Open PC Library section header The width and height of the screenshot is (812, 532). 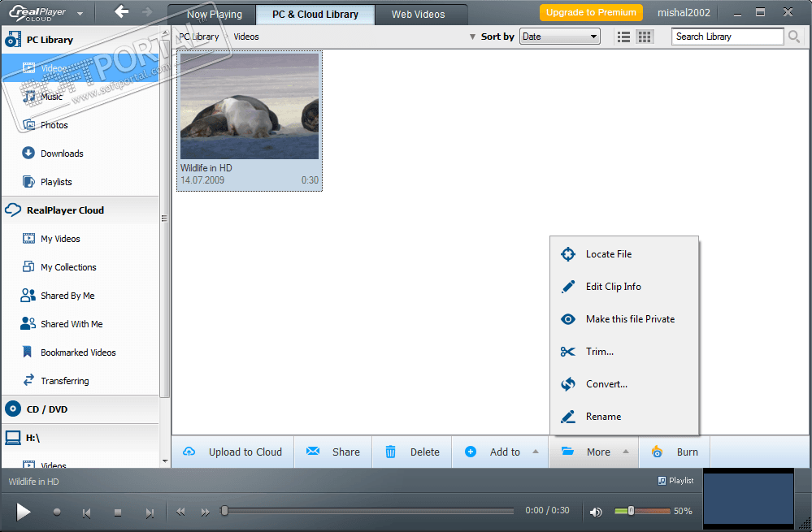80,40
